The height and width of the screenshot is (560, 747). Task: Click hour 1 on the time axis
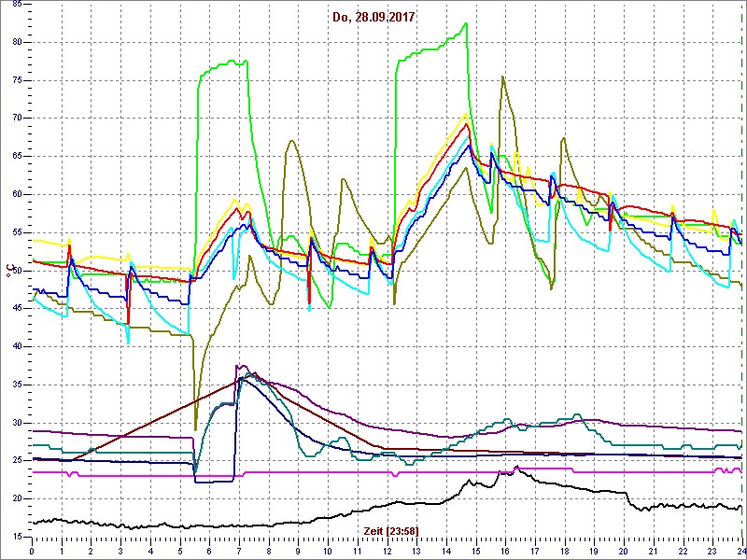tap(62, 551)
